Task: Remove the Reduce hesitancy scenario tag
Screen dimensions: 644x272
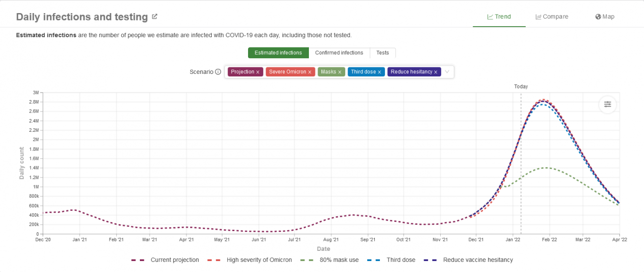Action: point(436,72)
